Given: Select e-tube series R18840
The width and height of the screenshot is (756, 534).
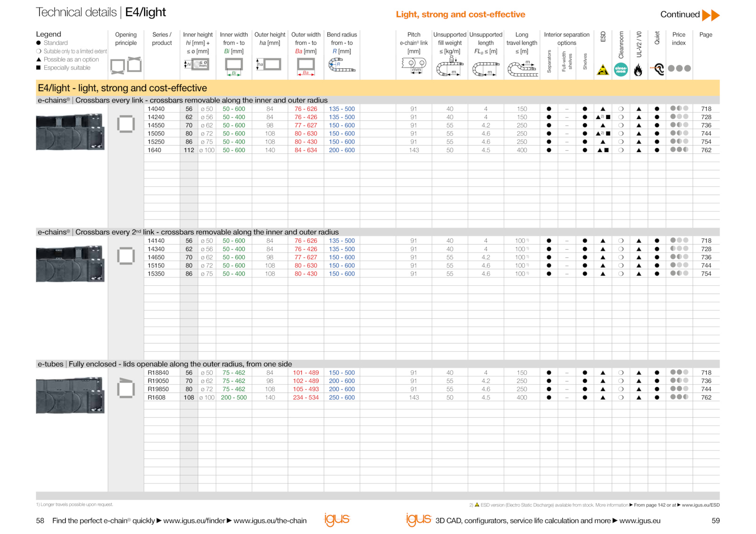Looking at the screenshot, I should click(158, 373).
